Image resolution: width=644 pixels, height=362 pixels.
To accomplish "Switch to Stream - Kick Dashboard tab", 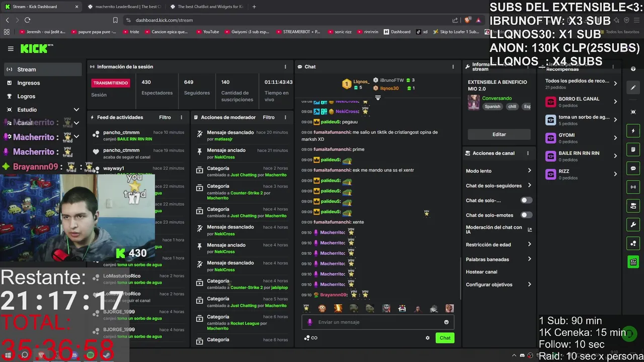I will (41, 7).
